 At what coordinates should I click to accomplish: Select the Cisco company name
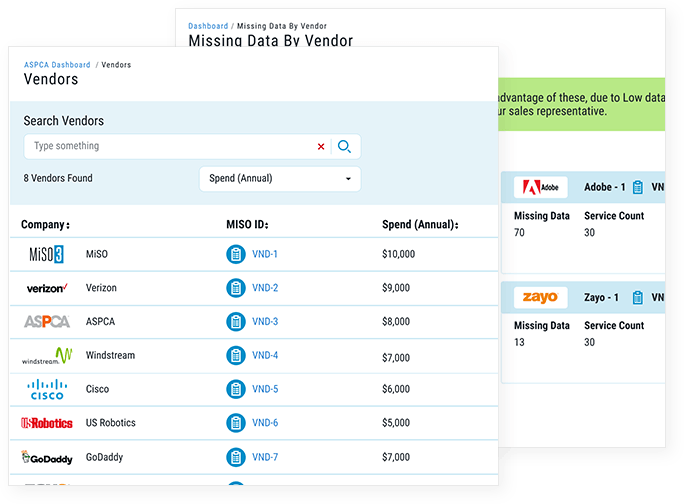pos(97,389)
